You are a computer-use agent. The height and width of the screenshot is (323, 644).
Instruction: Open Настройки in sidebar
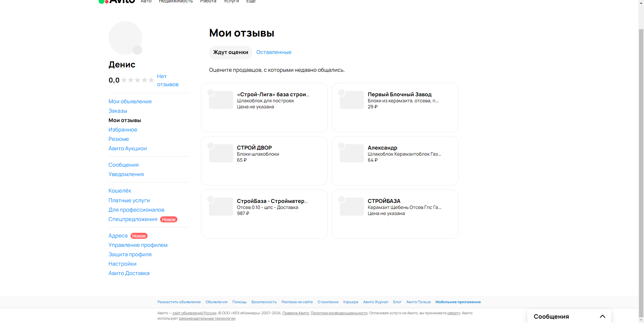[x=122, y=264]
